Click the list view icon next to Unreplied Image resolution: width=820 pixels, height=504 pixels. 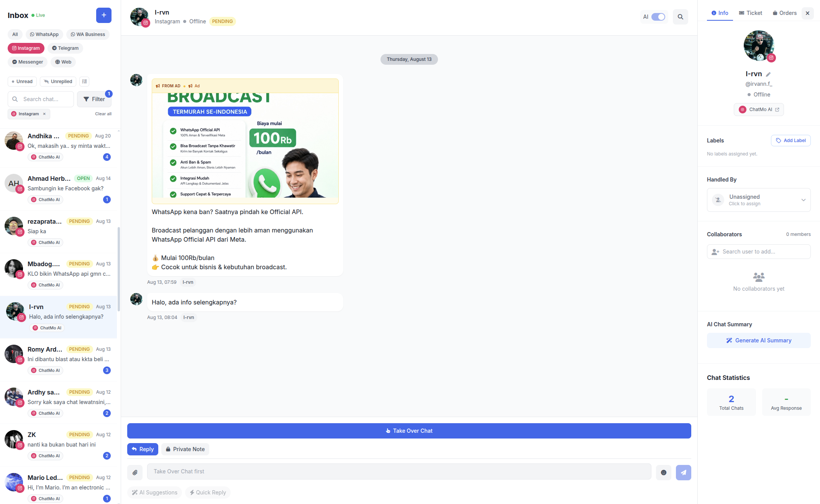click(85, 82)
